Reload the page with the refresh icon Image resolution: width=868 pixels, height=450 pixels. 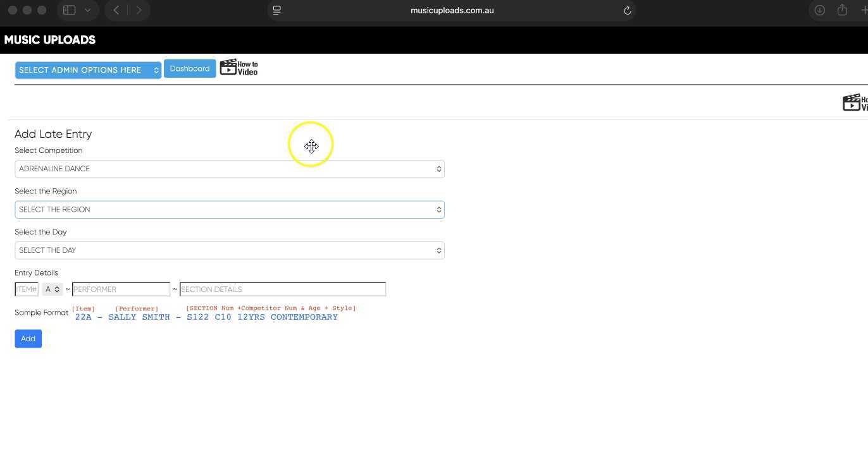coord(627,10)
